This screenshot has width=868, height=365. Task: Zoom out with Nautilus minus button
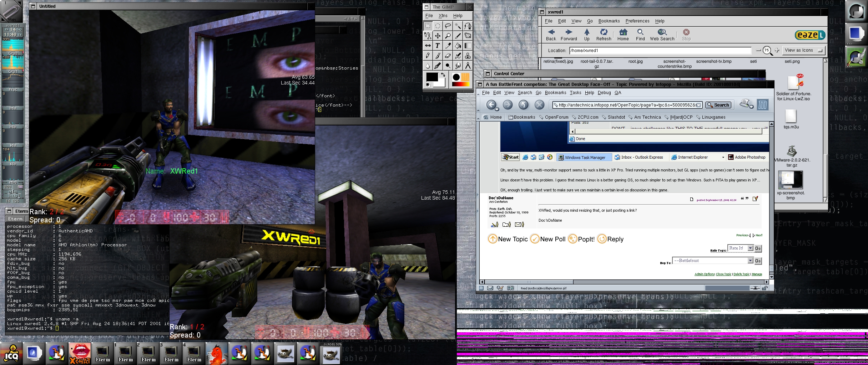pos(758,51)
